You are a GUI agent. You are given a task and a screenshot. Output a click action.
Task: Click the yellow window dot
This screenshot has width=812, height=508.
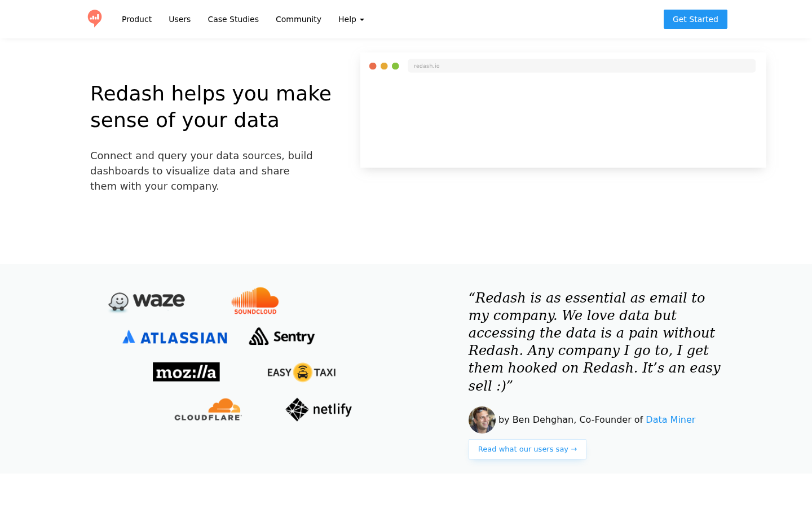(384, 66)
